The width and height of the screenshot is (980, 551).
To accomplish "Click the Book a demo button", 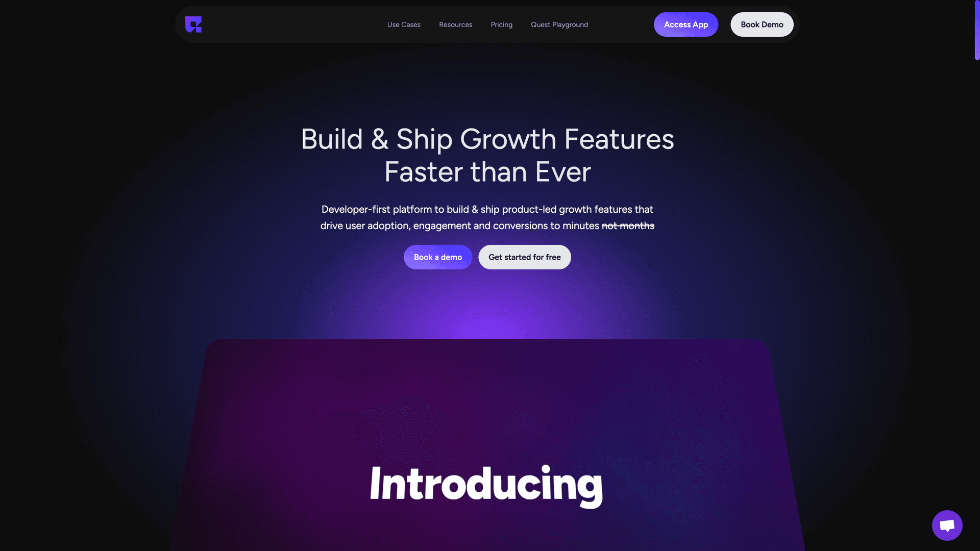I will (437, 257).
